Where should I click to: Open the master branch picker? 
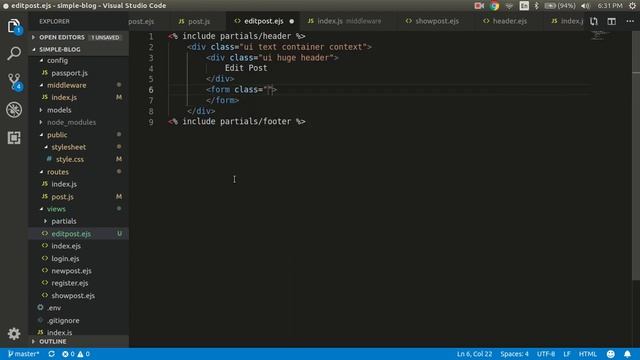(x=23, y=354)
